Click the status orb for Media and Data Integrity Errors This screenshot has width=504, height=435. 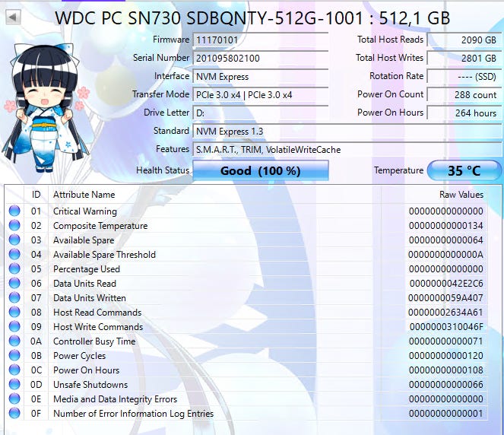pyautogui.click(x=14, y=399)
